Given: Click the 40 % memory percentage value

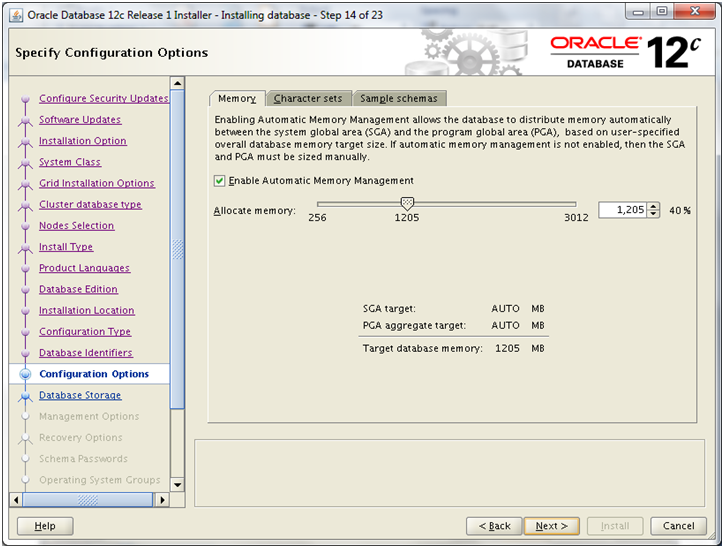Looking at the screenshot, I should (680, 211).
